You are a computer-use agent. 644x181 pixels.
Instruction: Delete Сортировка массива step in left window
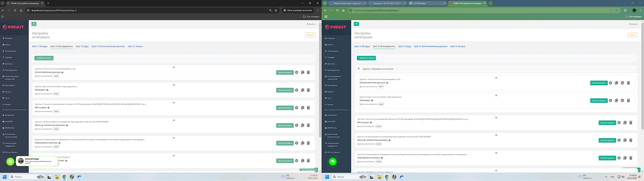pyautogui.click(x=308, y=143)
